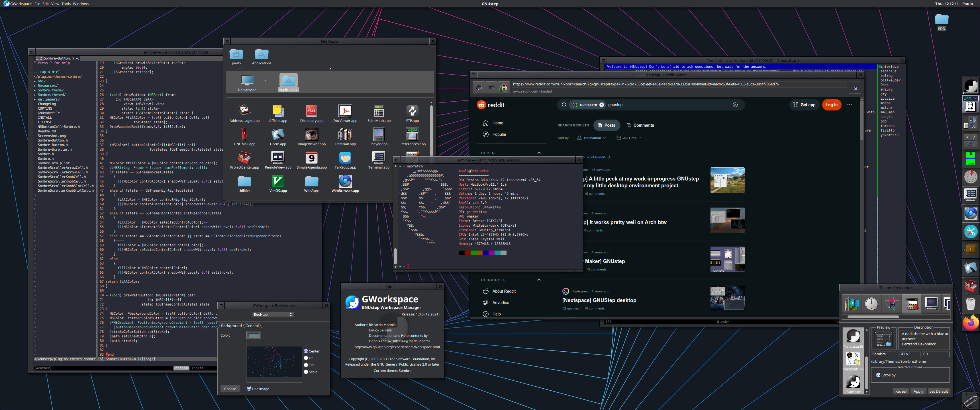Collapse the RECENT section on Reddit
980x410 pixels.
(x=539, y=153)
